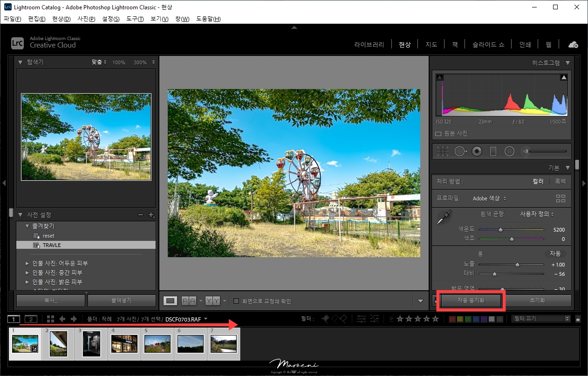Expand the 인물 사진: 어두운 피부 preset group
This screenshot has width=588, height=376.
click(x=27, y=263)
